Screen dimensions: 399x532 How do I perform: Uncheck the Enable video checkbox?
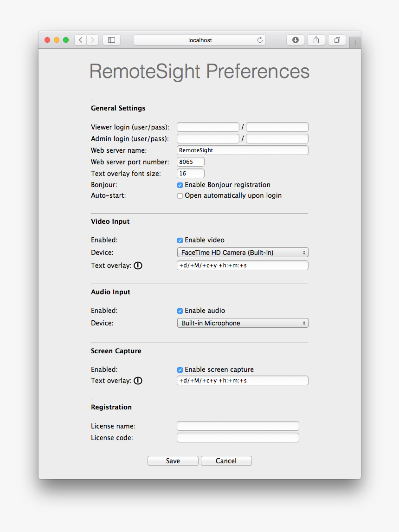pyautogui.click(x=180, y=240)
